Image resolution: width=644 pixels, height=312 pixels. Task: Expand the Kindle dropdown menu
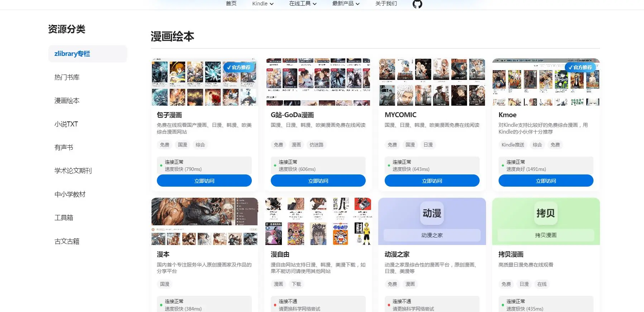pyautogui.click(x=263, y=4)
